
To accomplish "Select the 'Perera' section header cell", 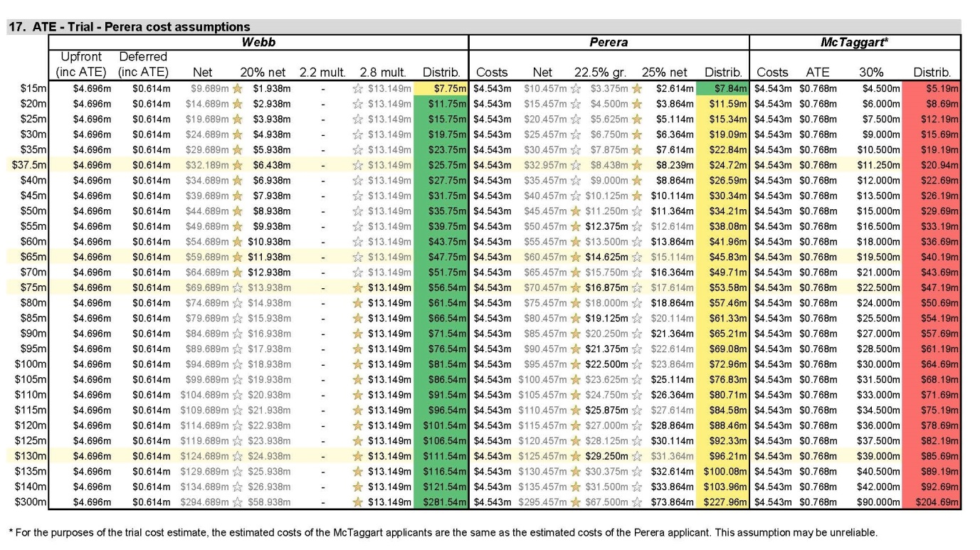I will click(x=608, y=42).
